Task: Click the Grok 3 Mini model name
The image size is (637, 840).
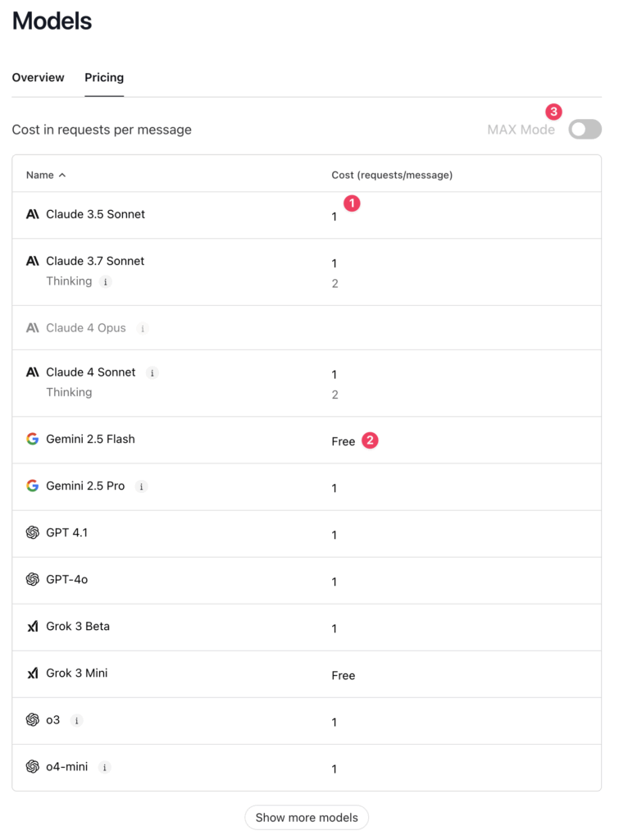Action: point(76,673)
